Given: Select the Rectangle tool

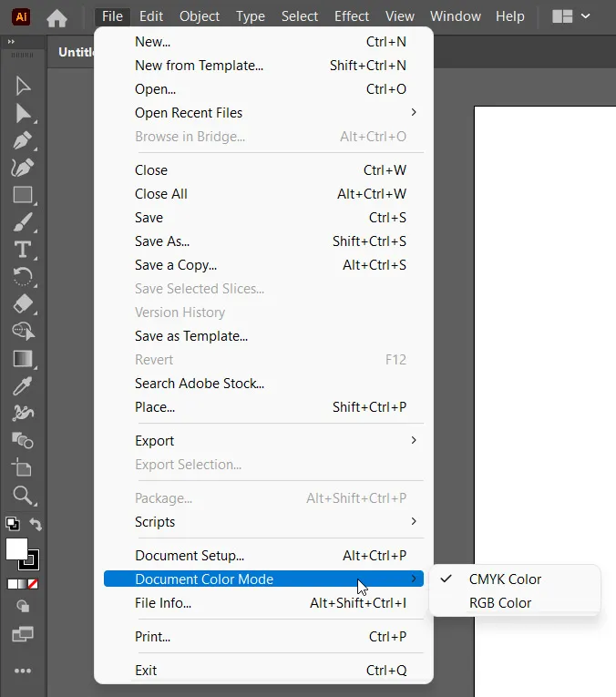Looking at the screenshot, I should [23, 195].
